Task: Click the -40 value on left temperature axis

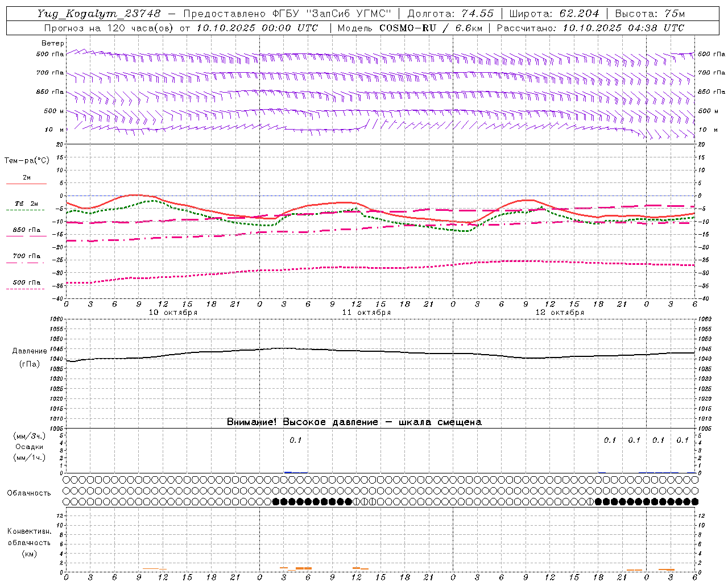Action: [59, 298]
